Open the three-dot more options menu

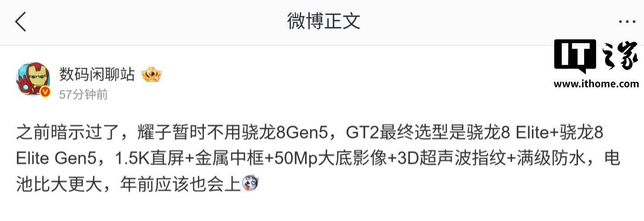point(627,21)
